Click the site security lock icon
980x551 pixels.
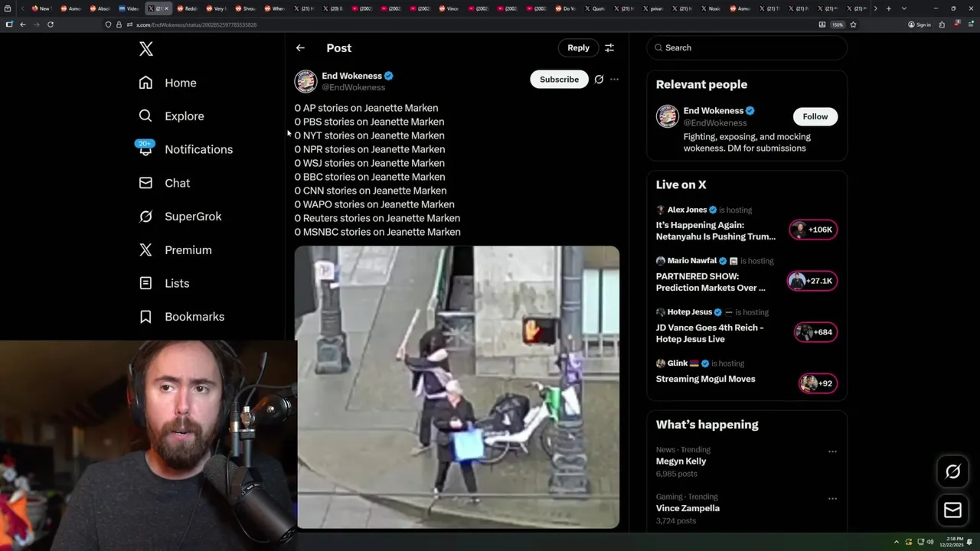pos(119,24)
